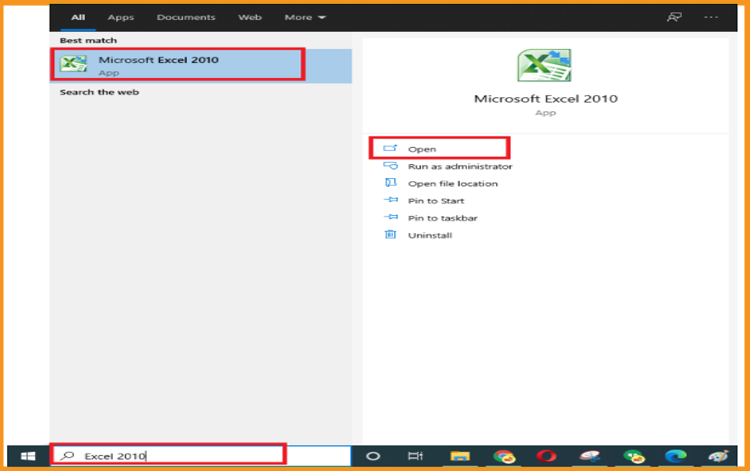Switch to the All search tab

click(78, 17)
